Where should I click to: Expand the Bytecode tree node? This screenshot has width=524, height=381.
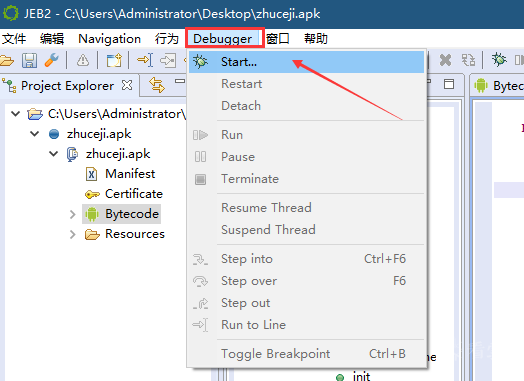tap(73, 214)
